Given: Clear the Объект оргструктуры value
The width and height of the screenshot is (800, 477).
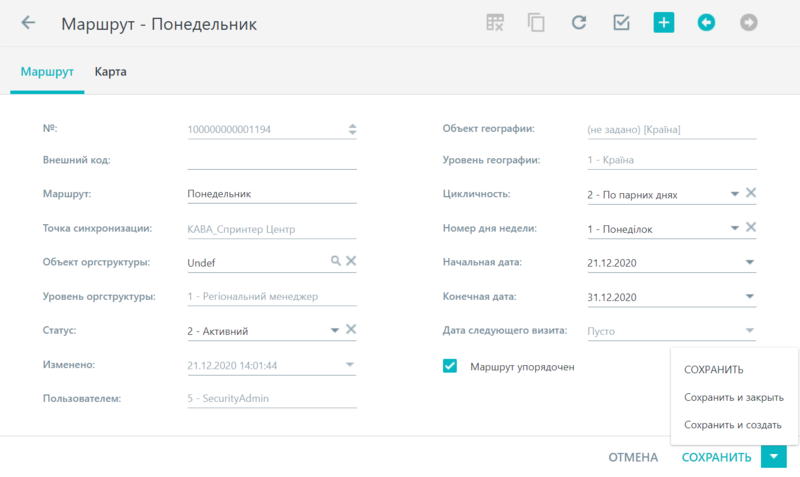Looking at the screenshot, I should click(351, 261).
